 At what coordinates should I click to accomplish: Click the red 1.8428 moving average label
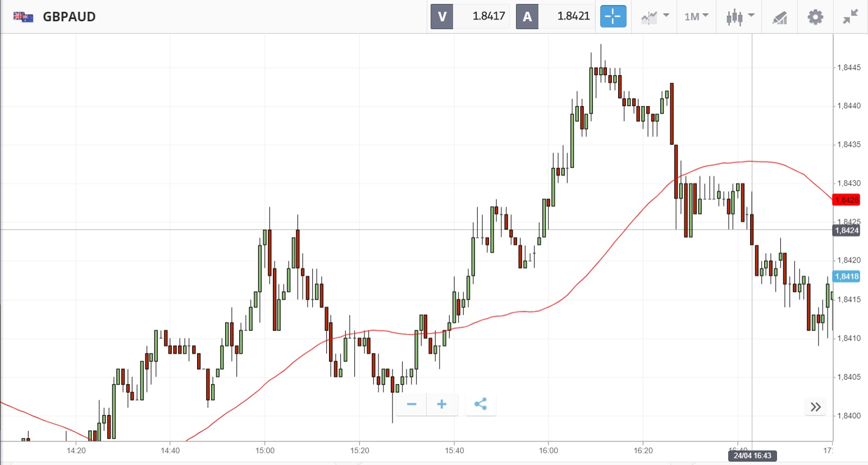point(846,200)
